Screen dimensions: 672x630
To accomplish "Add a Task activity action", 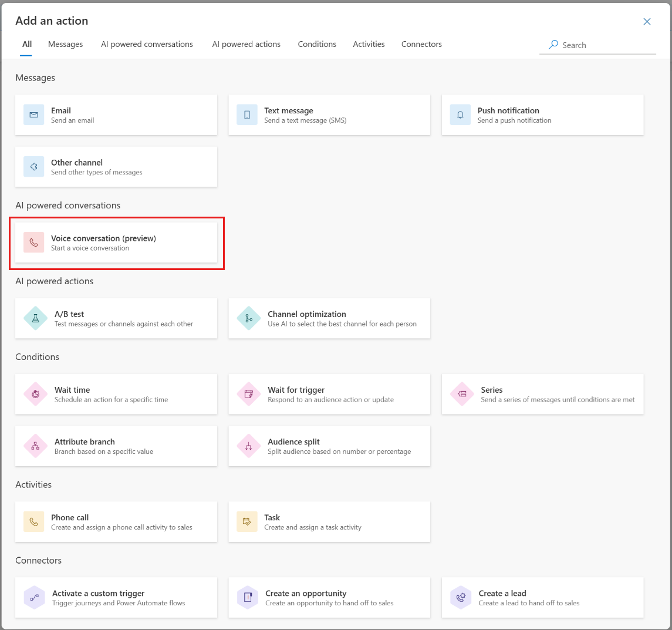I will coord(329,522).
